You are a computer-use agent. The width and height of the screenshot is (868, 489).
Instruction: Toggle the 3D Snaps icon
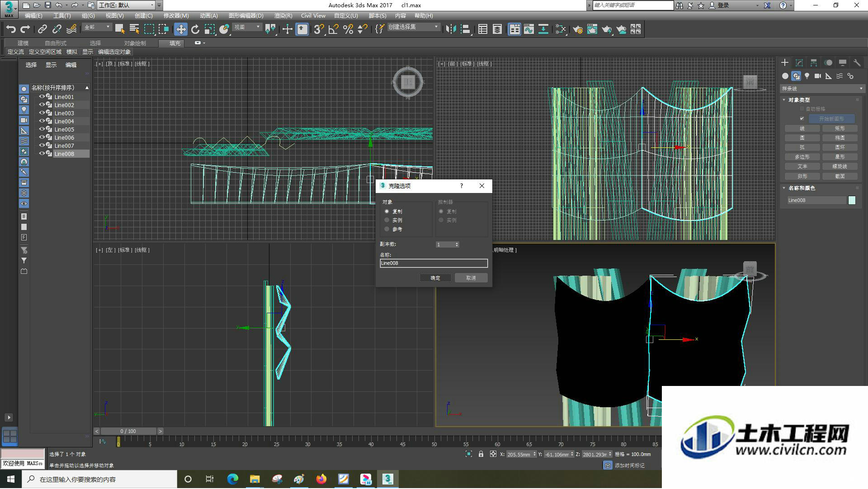point(319,29)
